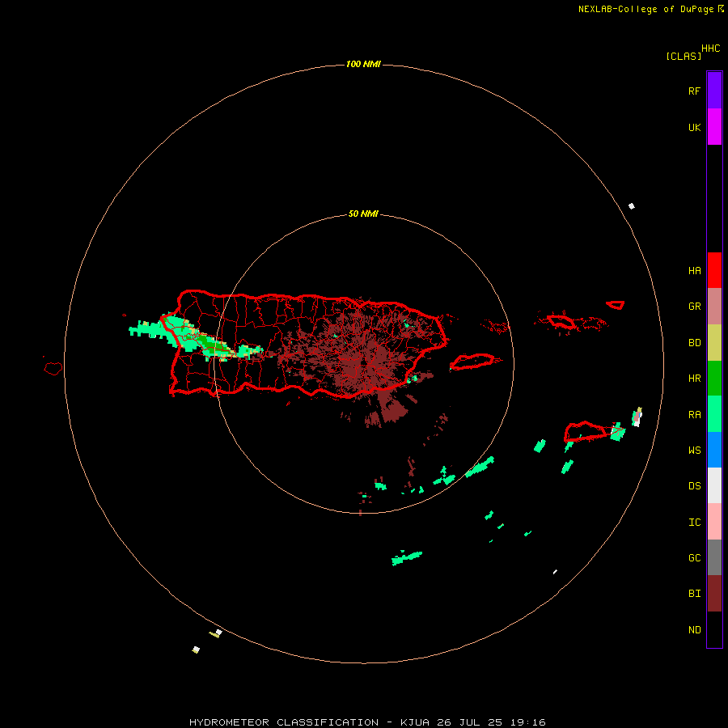Screen dimensions: 728x728
Task: Click the NEXLAB-College of DuPage credit text
Action: point(645,9)
